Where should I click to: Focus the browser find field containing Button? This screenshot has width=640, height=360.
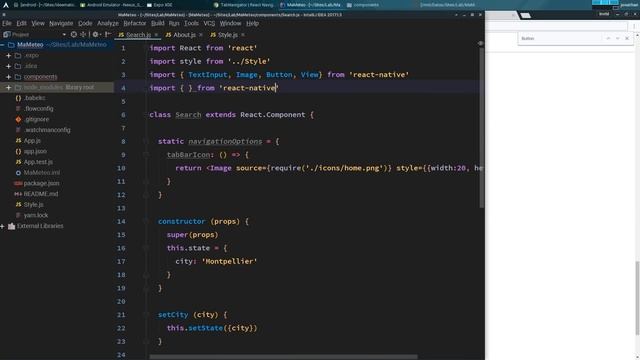(560, 38)
